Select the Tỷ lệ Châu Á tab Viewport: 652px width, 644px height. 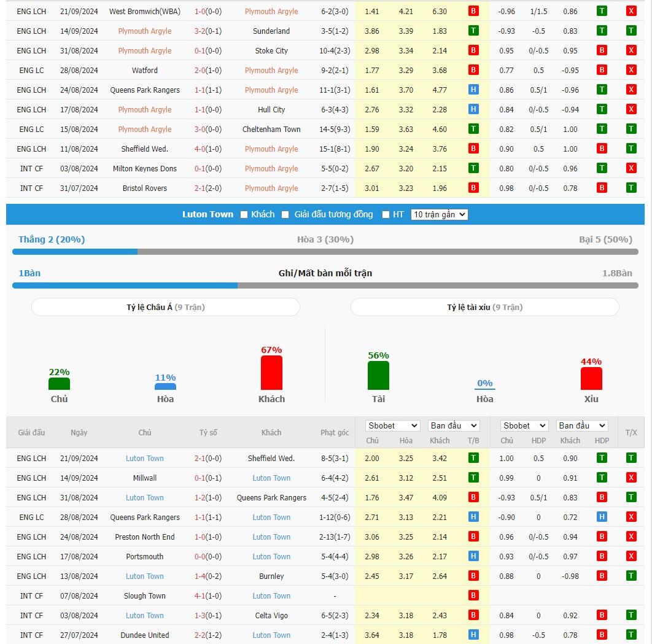coord(166,307)
